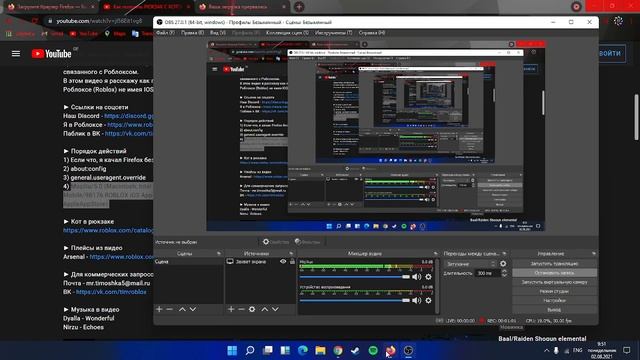Open the Вид menu in OBS

(x=218, y=33)
